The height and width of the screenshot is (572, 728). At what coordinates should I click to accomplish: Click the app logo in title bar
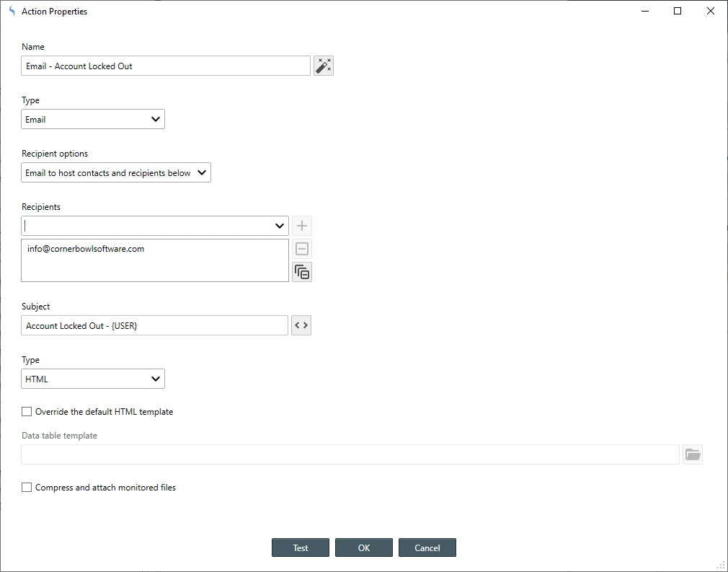click(11, 12)
